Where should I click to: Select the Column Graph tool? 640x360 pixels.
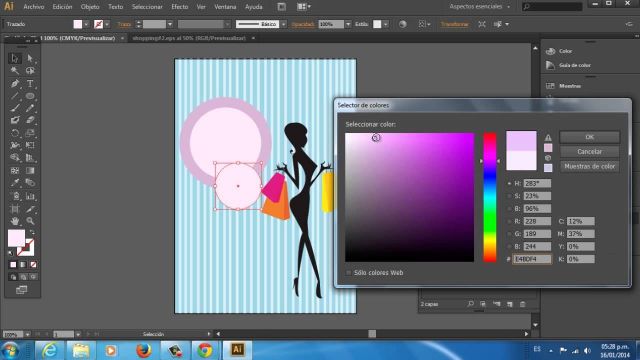[x=30, y=196]
